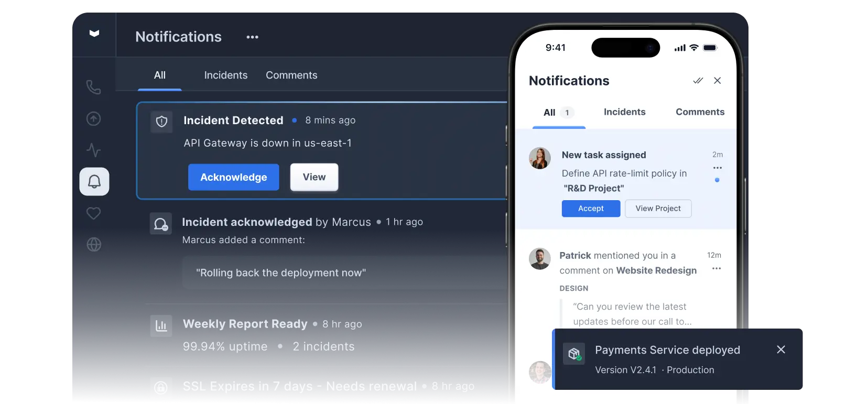868x404 pixels.
Task: Click shield icon on Incident Detected card
Action: click(x=161, y=122)
